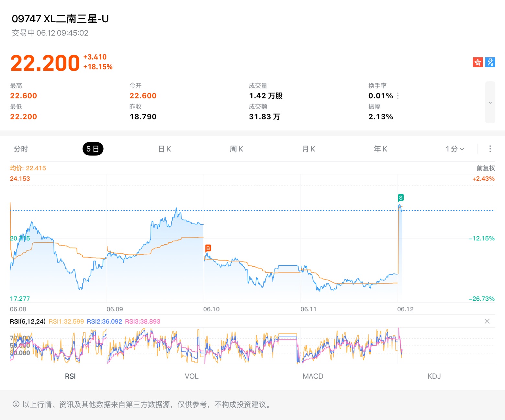The image size is (505, 420).
Task: Expand the stock details panel chevron
Action: pos(490,103)
